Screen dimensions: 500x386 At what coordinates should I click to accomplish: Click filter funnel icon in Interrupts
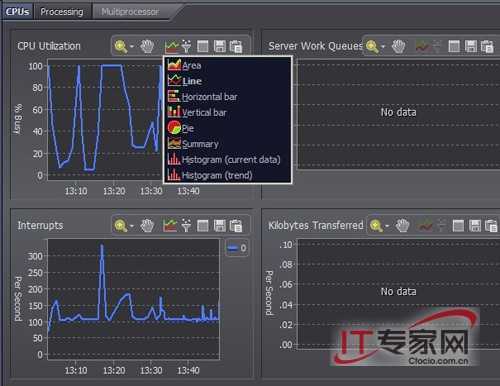[186, 226]
